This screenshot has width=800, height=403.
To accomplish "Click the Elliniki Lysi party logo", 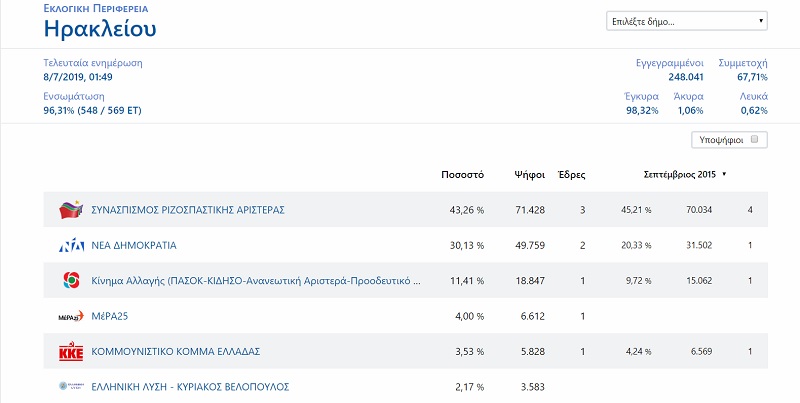I will (70, 386).
